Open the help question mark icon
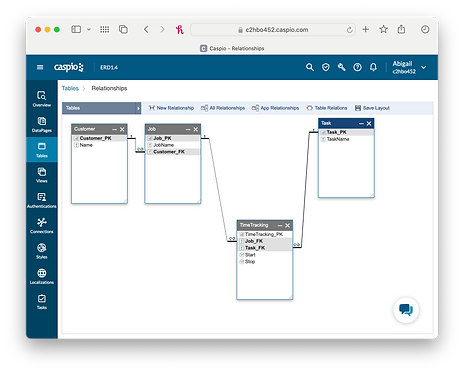Viewport: 464px width, 373px height. (x=357, y=67)
